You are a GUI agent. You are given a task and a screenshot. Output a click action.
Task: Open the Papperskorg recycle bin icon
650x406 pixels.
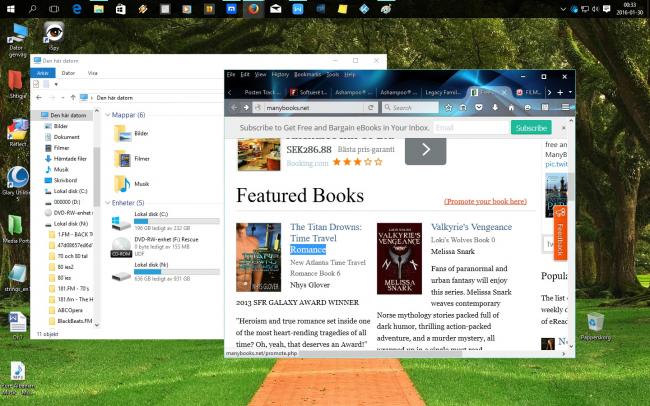(595, 327)
